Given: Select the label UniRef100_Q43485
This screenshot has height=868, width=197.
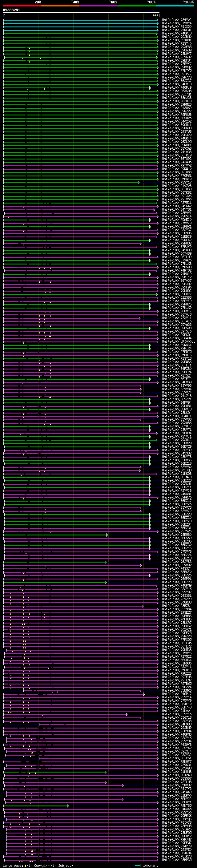Looking at the screenshot, I should (x=177, y=162).
